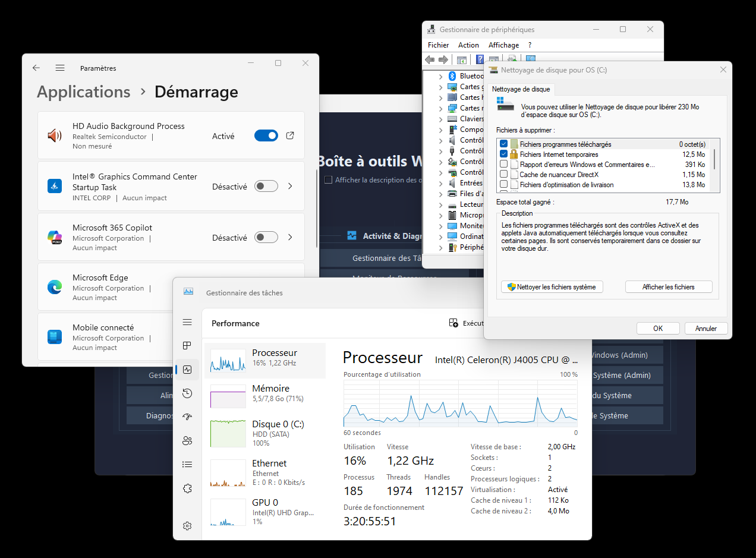Expand Bluetooth node in Device Manager
The height and width of the screenshot is (558, 756).
coord(440,76)
